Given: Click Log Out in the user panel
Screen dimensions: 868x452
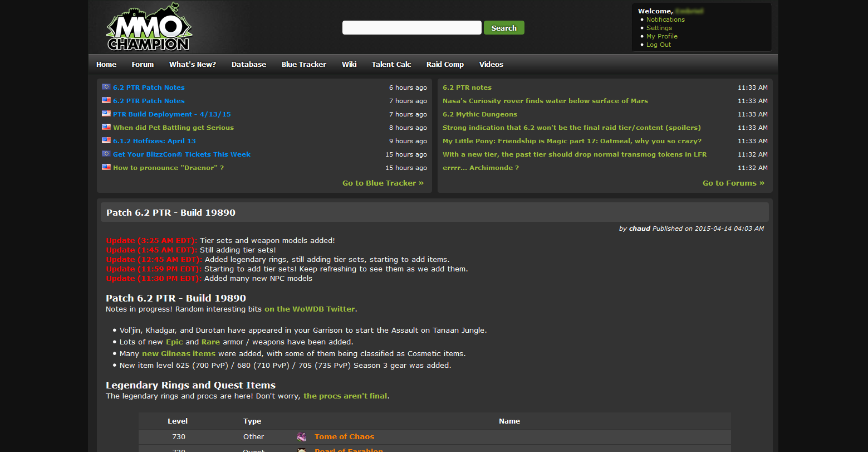Looking at the screenshot, I should (658, 45).
